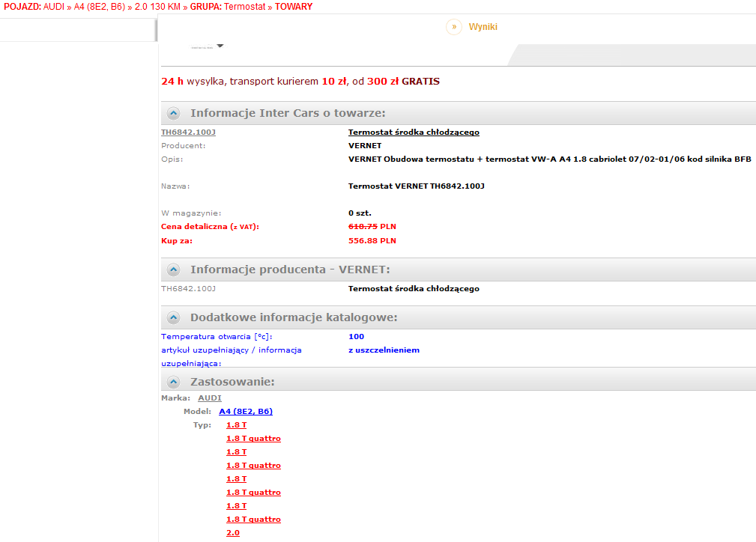
Task: Click the Opis: label
Action: point(172,159)
